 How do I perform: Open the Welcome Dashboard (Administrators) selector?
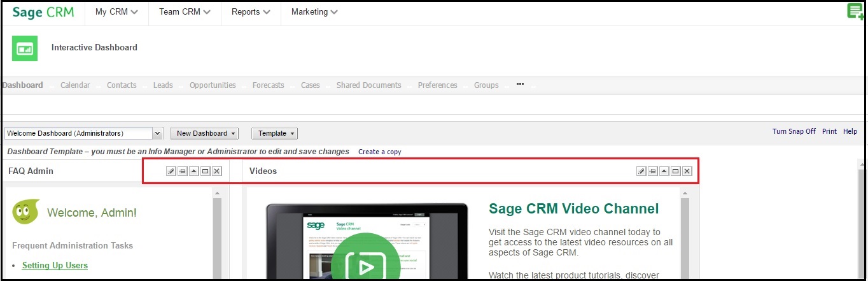[x=84, y=133]
